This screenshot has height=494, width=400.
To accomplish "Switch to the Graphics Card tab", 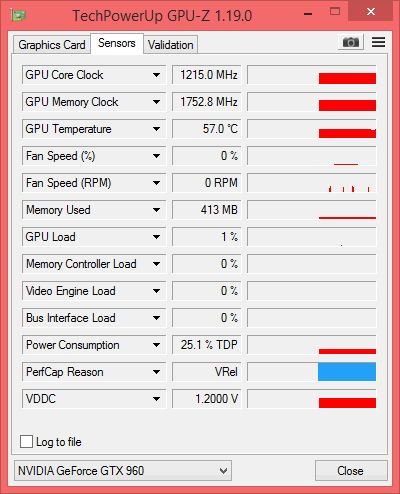I will coord(52,45).
